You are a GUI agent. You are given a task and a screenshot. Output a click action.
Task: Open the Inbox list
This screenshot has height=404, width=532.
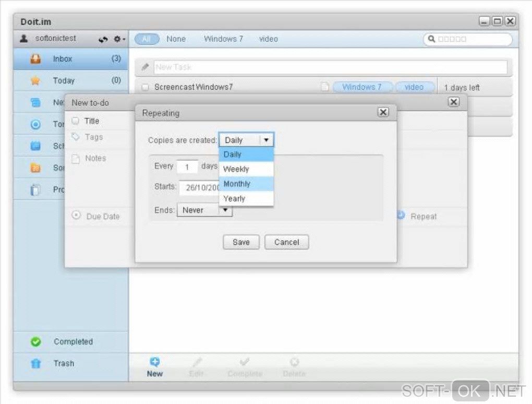pos(70,59)
